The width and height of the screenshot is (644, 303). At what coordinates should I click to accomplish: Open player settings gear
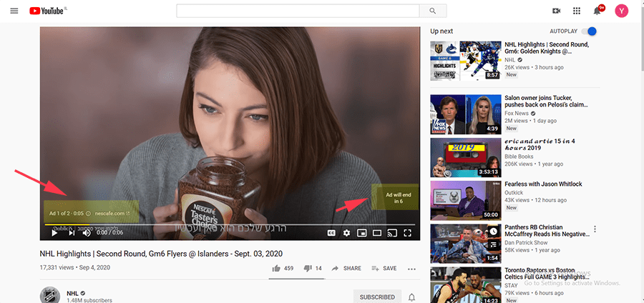(346, 232)
